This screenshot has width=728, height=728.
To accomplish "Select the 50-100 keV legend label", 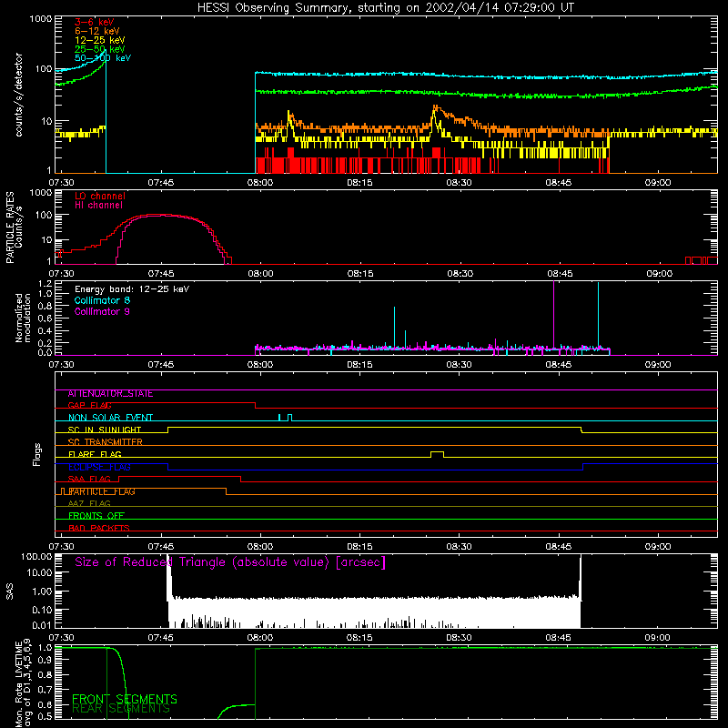I will [x=103, y=58].
